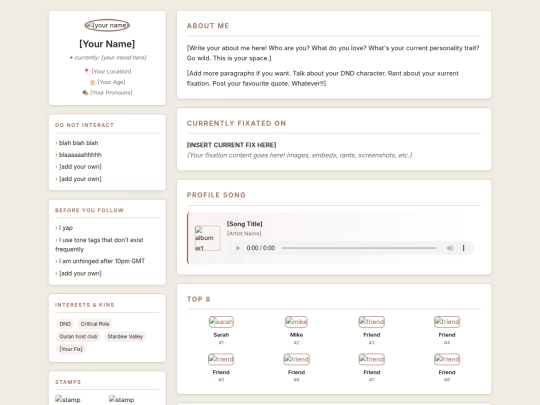The height and width of the screenshot is (405, 540).
Task: Click the Currently Fixated On heading
Action: (236, 123)
